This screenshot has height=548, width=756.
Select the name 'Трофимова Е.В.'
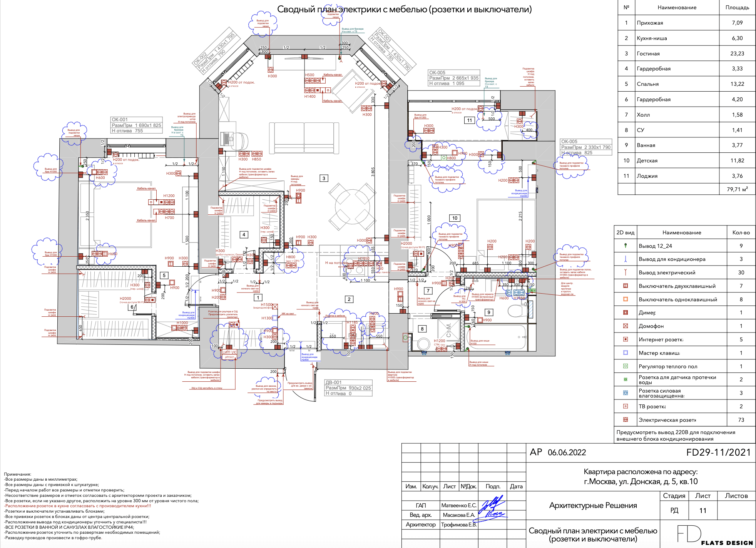pyautogui.click(x=459, y=525)
